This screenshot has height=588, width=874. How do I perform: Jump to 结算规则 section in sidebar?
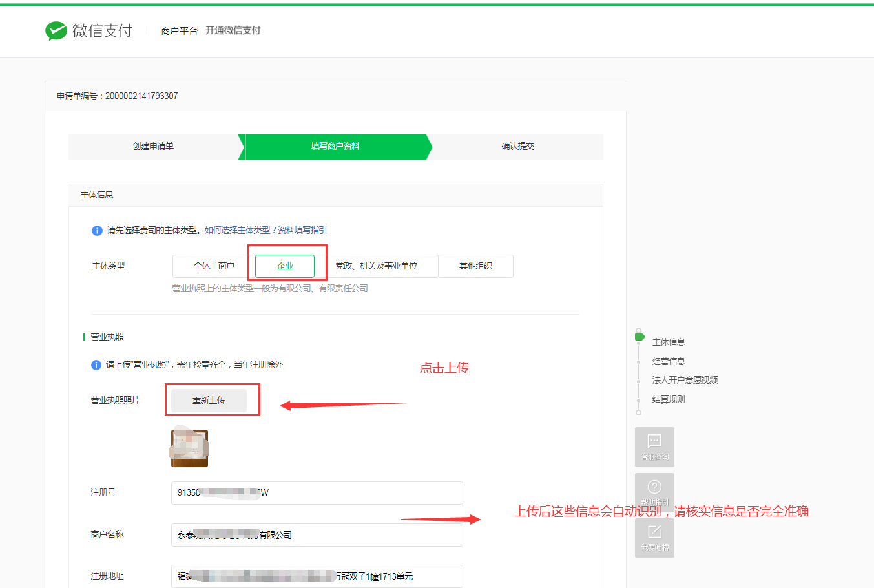669,399
